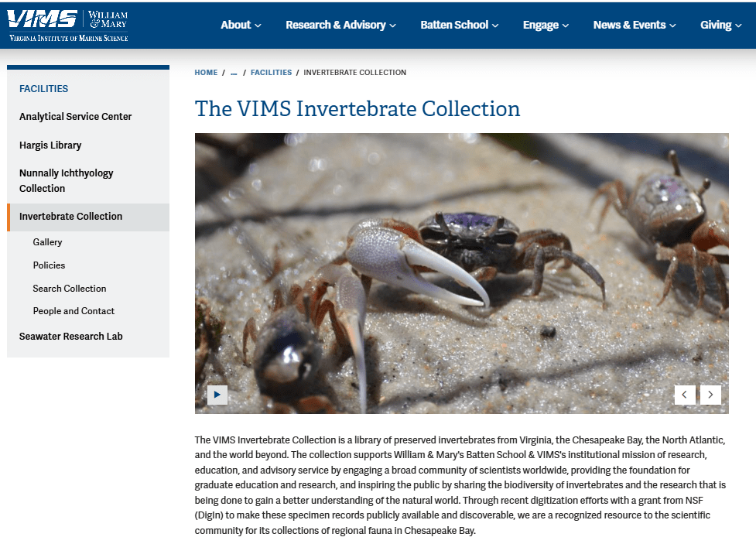This screenshot has width=756, height=544.
Task: Click the breadcrumb separator slash after HOME
Action: (x=222, y=72)
